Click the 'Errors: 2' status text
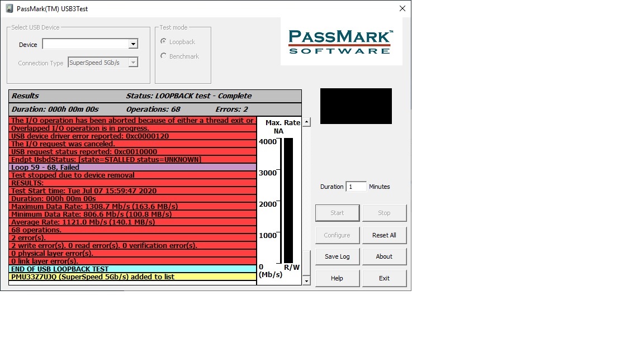 [231, 109]
